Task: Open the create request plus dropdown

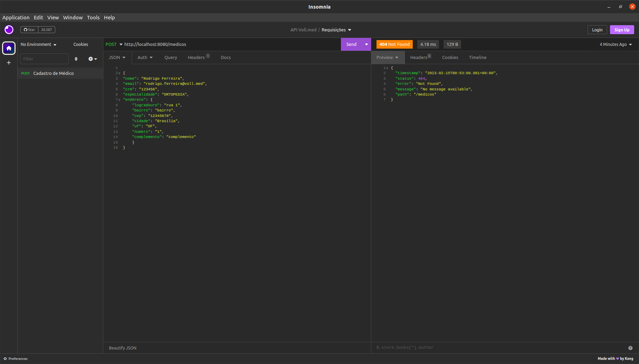Action: (93, 59)
